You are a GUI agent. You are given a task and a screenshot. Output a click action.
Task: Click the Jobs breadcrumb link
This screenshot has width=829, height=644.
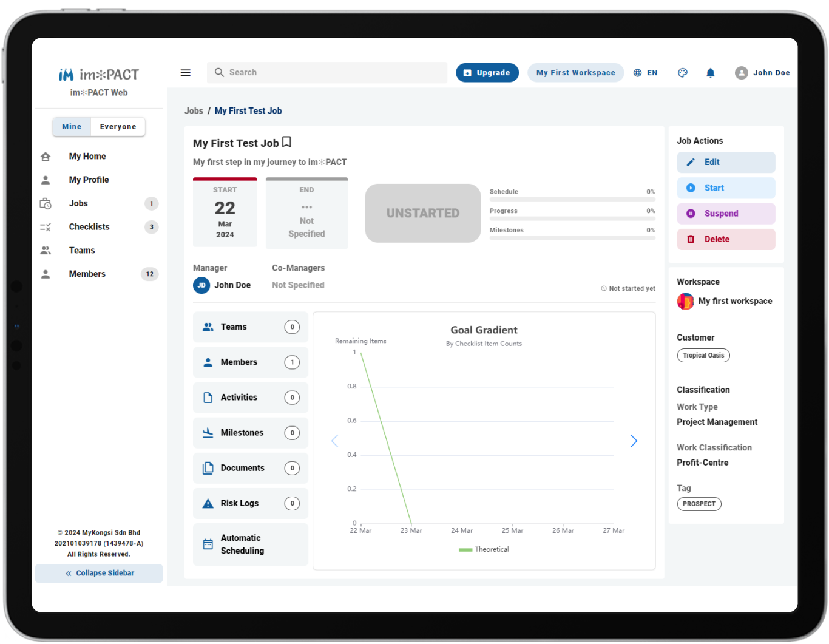[x=194, y=111]
